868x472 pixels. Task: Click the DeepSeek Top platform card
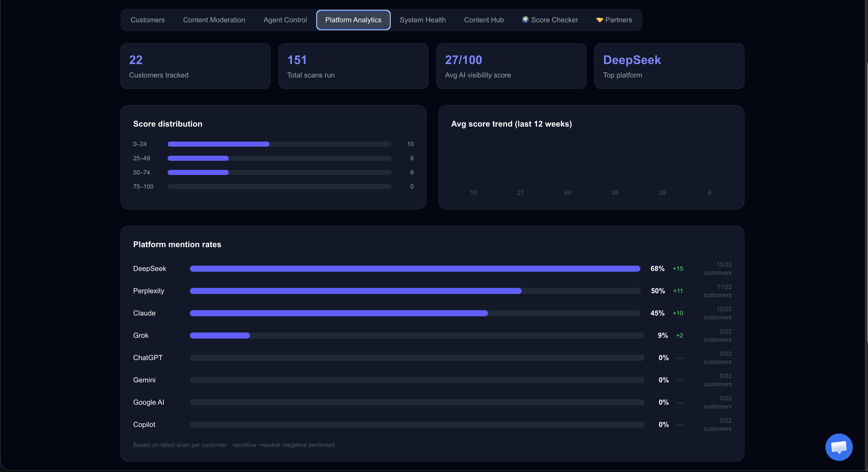pyautogui.click(x=669, y=66)
